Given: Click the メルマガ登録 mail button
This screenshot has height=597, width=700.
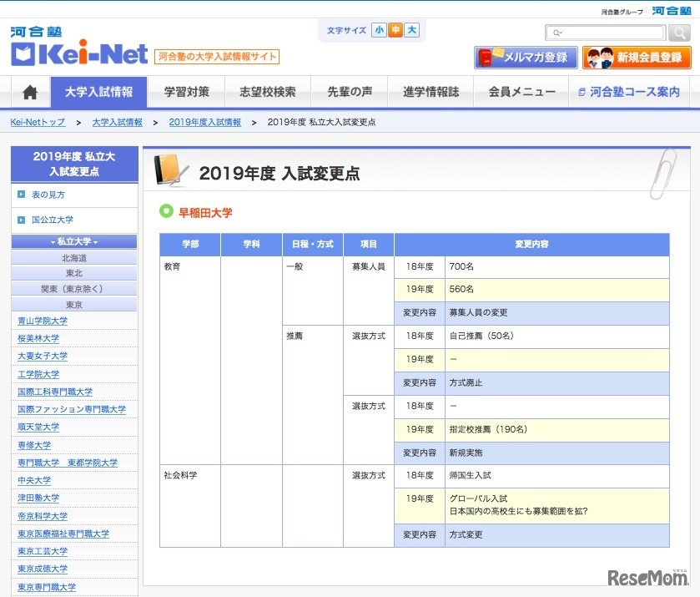Looking at the screenshot, I should point(526,58).
